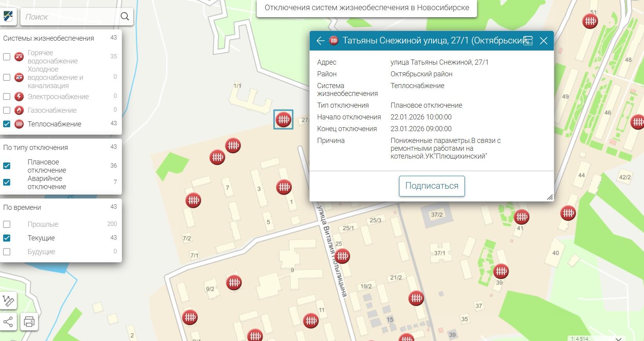Screen dimensions: 644x341
Task: Click the cold water and sewage icon
Action: 19,77
